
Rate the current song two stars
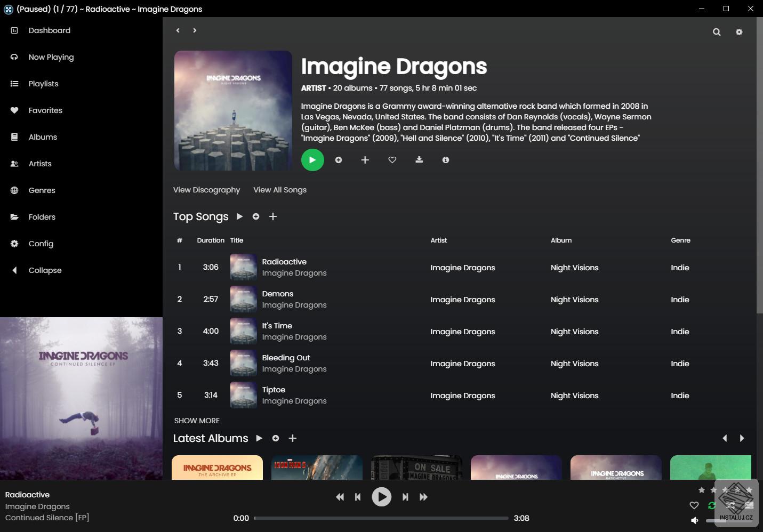pos(713,490)
